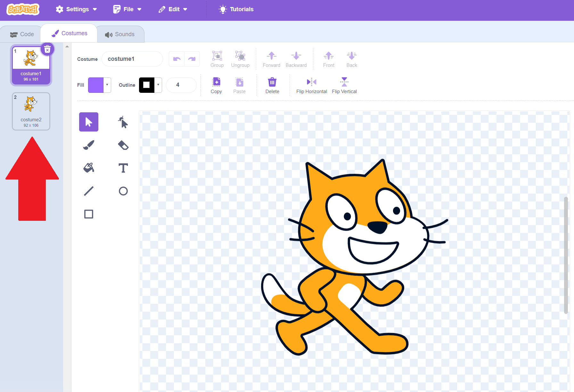Image resolution: width=574 pixels, height=392 pixels.
Task: Select the Fill bucket tool
Action: pyautogui.click(x=89, y=168)
